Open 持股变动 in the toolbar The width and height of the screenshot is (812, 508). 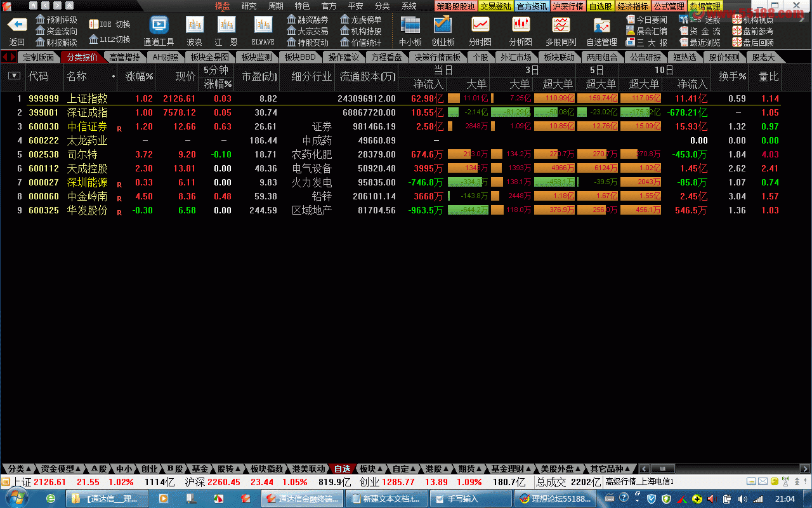[x=308, y=43]
